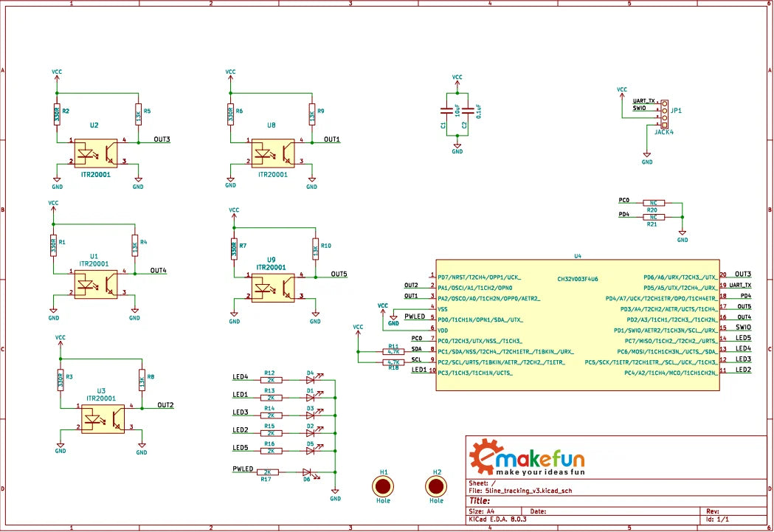This screenshot has width=774, height=532.
Task: Select the U9 ITR20001 optocoupler symbol
Action: (273, 289)
